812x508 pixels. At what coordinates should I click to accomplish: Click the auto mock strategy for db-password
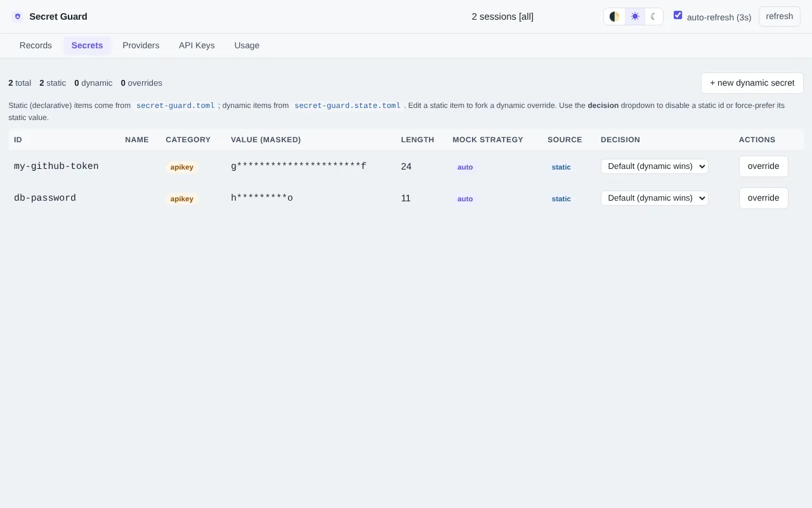tap(465, 199)
